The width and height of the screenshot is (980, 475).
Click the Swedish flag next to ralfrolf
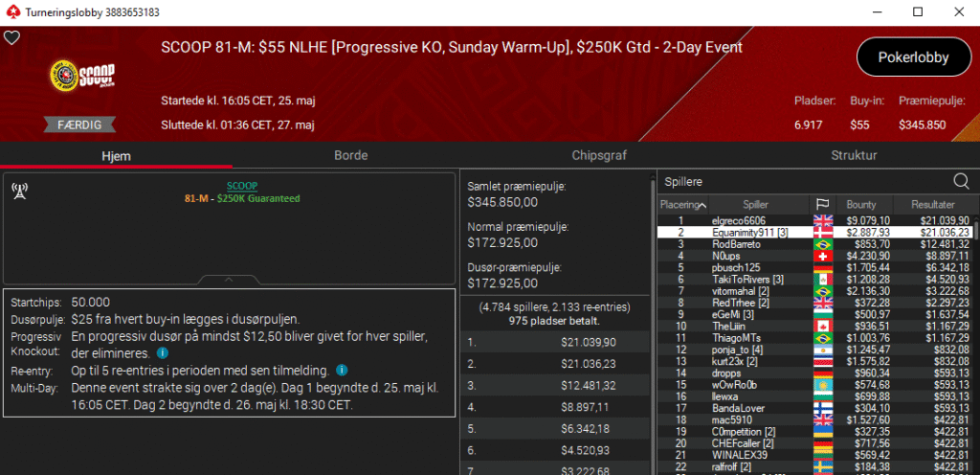pos(823,467)
